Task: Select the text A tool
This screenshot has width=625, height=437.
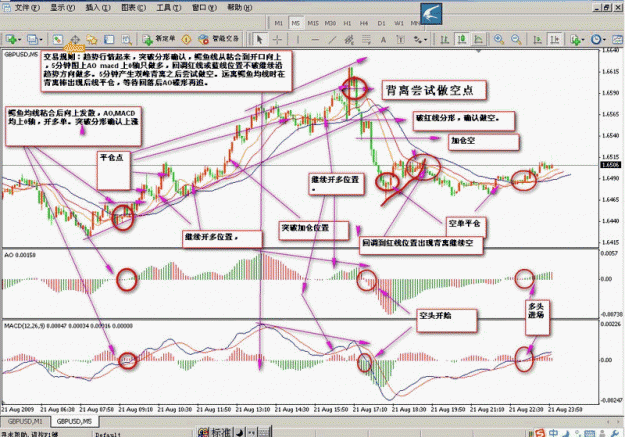Action: [383, 39]
